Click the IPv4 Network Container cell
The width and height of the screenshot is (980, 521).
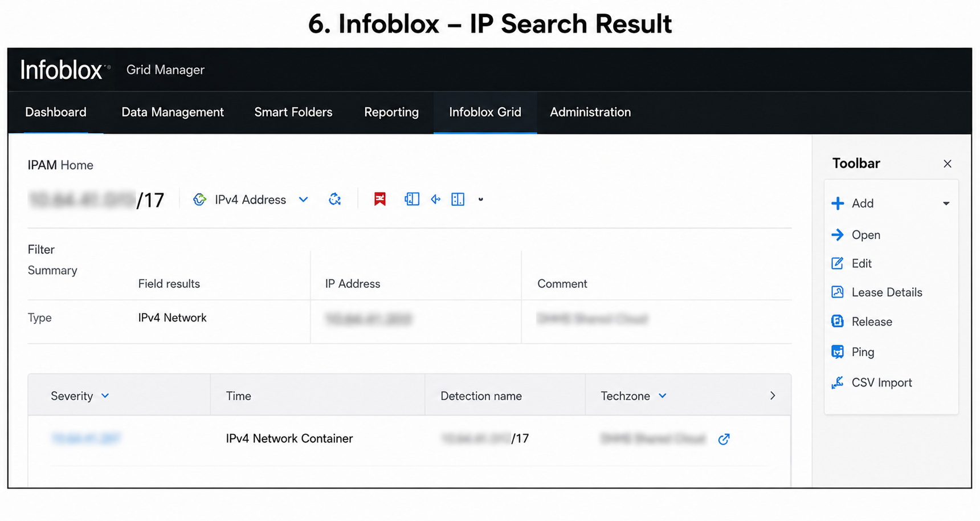[289, 438]
